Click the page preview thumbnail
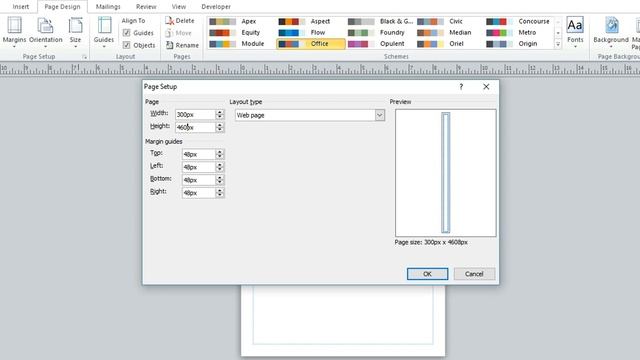 446,173
